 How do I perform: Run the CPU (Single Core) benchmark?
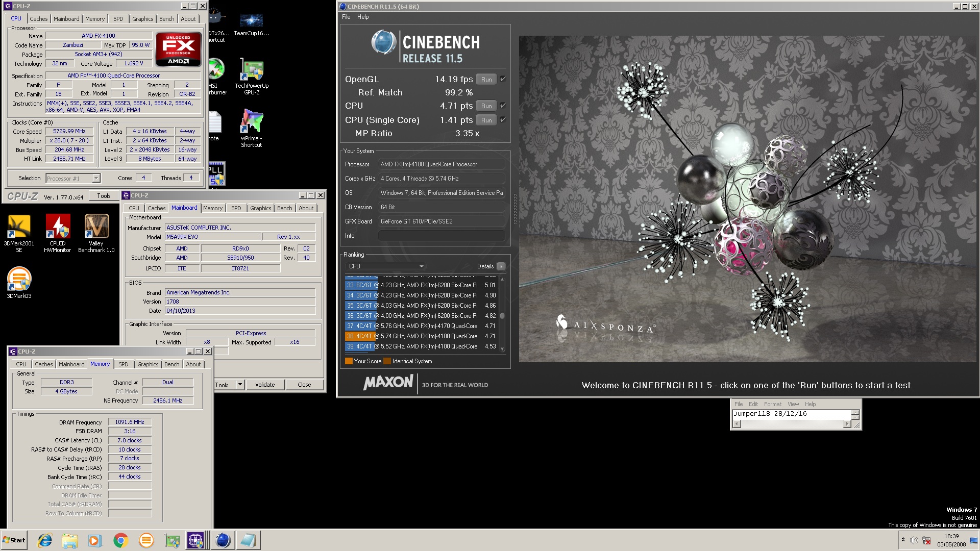click(486, 120)
